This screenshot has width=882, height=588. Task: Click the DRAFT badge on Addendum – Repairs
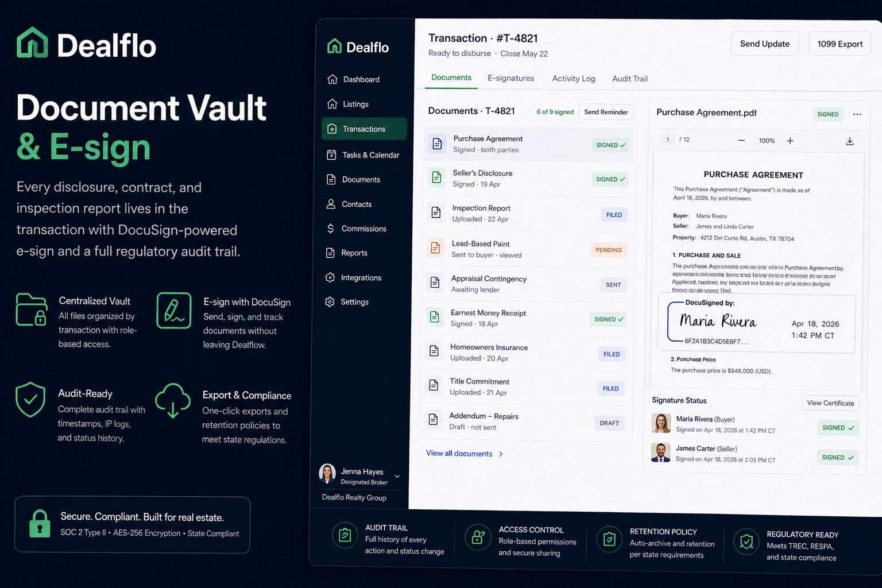coord(609,423)
